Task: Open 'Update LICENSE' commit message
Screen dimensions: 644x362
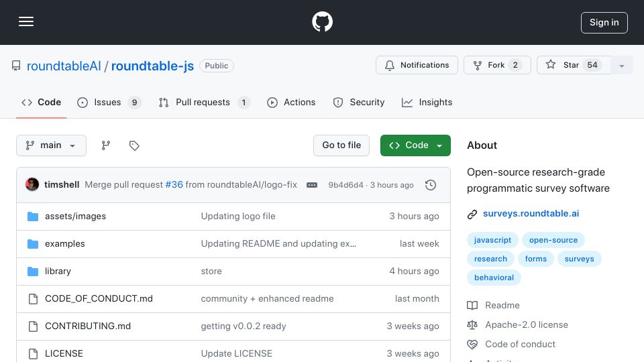Action: coord(236,353)
